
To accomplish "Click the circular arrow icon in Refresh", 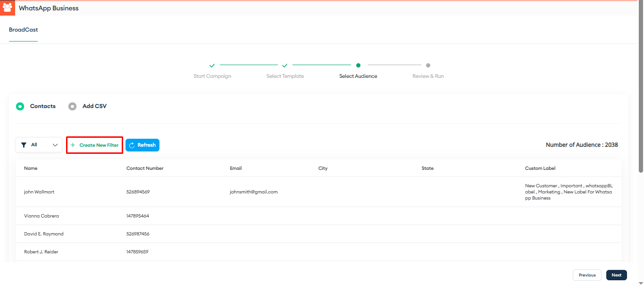I will (x=132, y=145).
